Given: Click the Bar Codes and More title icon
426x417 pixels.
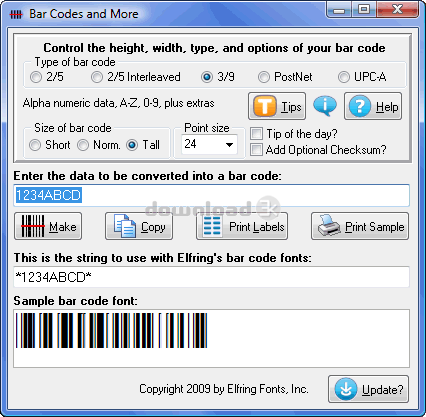Looking at the screenshot, I should click(x=16, y=14).
